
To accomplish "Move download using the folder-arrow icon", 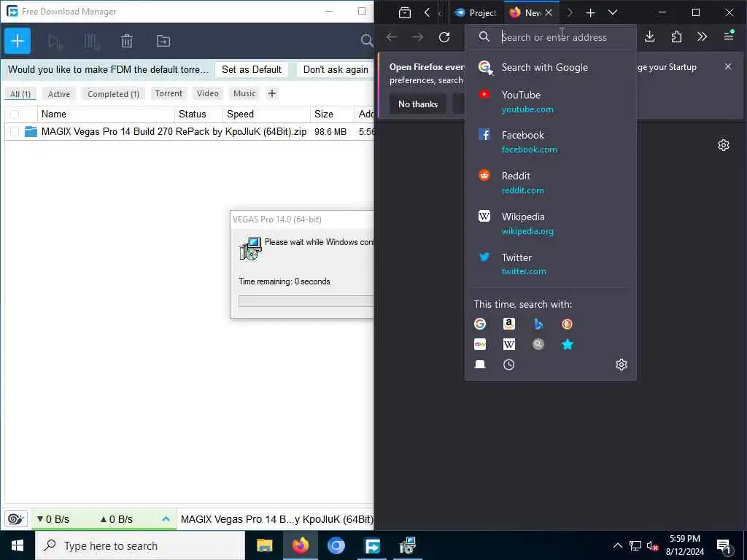I will (163, 42).
